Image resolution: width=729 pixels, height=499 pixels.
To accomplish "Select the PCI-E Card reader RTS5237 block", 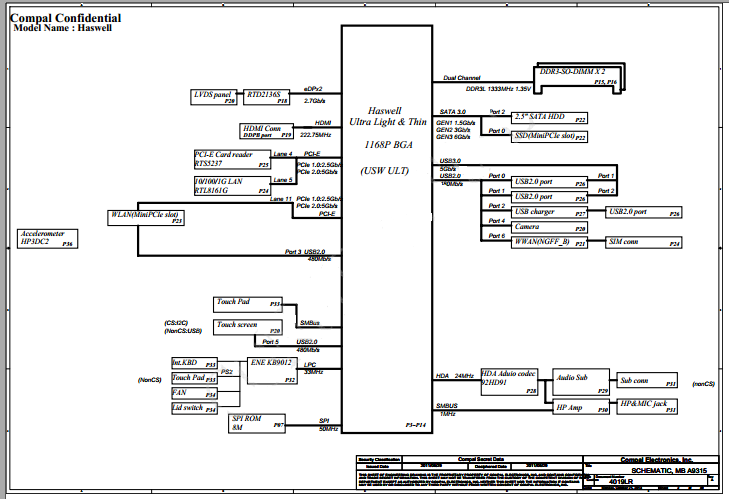I will (232, 158).
